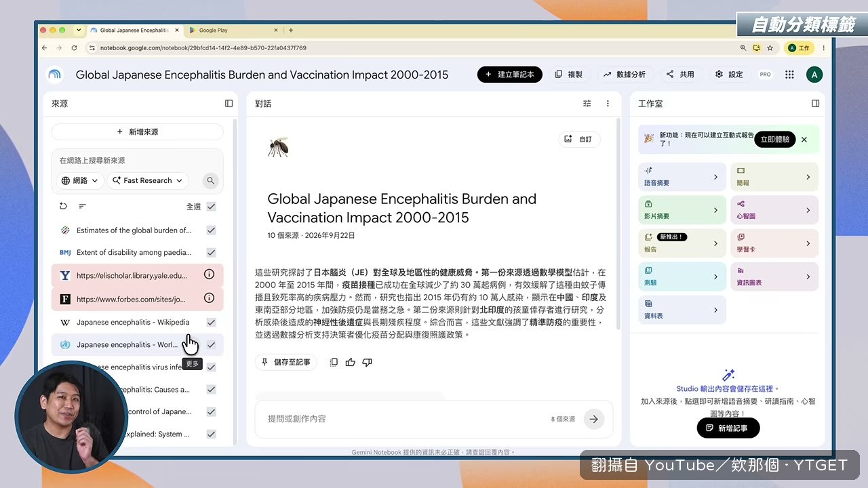Open the Fast Research mode dropdown
Screen dimensions: 868x488
point(147,180)
